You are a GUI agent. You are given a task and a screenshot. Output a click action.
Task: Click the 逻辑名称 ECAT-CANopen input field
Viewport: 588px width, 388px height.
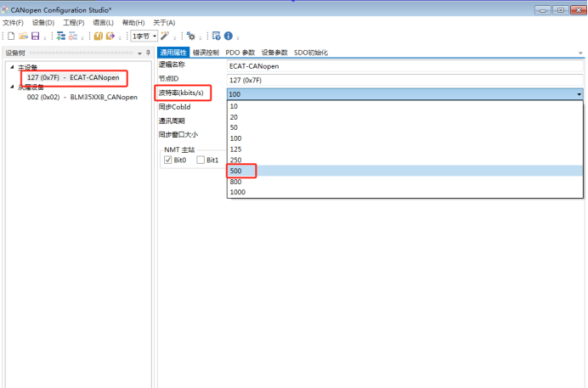coord(405,66)
